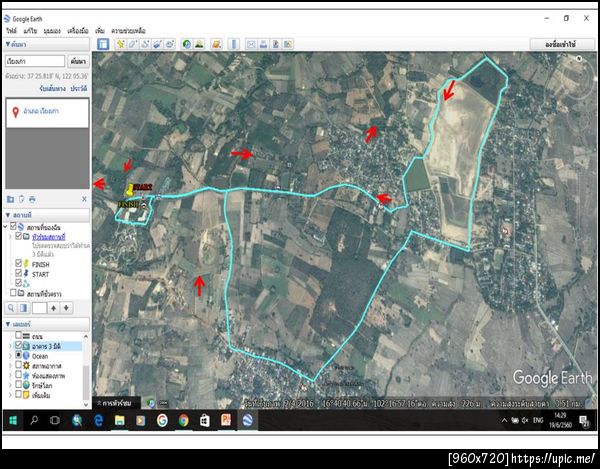The height and width of the screenshot is (469, 600).
Task: Open the Help (ความช่วยเหลือ) menu
Action: [x=129, y=31]
